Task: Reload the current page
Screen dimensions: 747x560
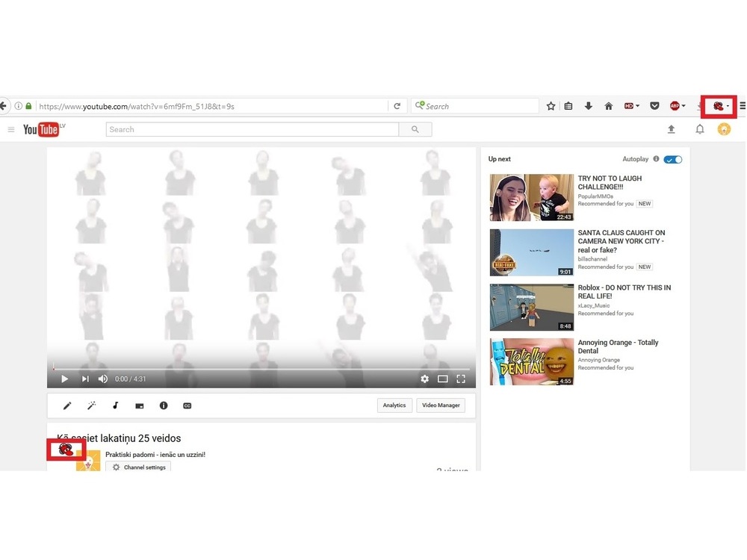Action: (x=397, y=106)
